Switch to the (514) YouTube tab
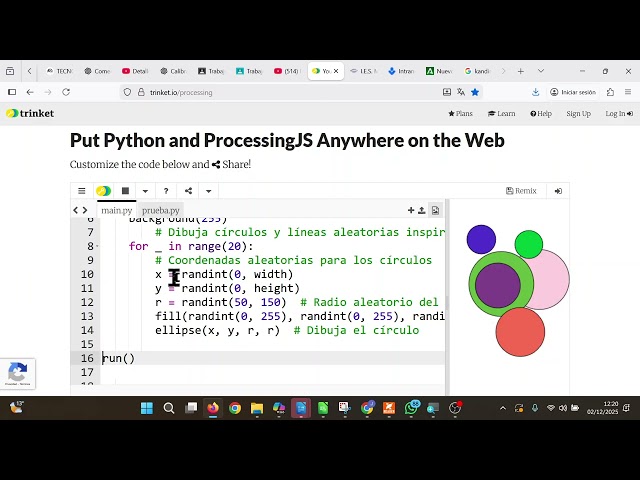The image size is (640, 480). [x=287, y=71]
